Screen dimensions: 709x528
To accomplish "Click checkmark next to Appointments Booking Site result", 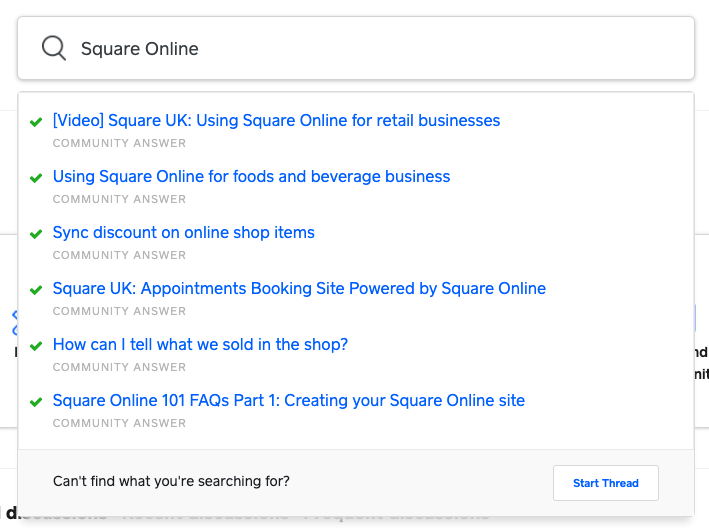I will [x=37, y=290].
